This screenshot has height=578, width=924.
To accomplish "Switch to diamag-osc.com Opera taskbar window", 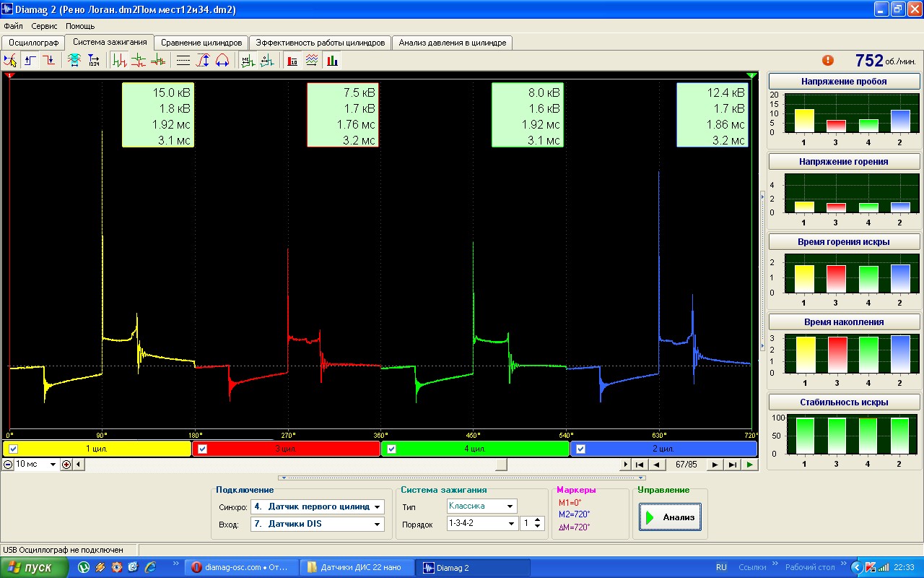I will [240, 567].
